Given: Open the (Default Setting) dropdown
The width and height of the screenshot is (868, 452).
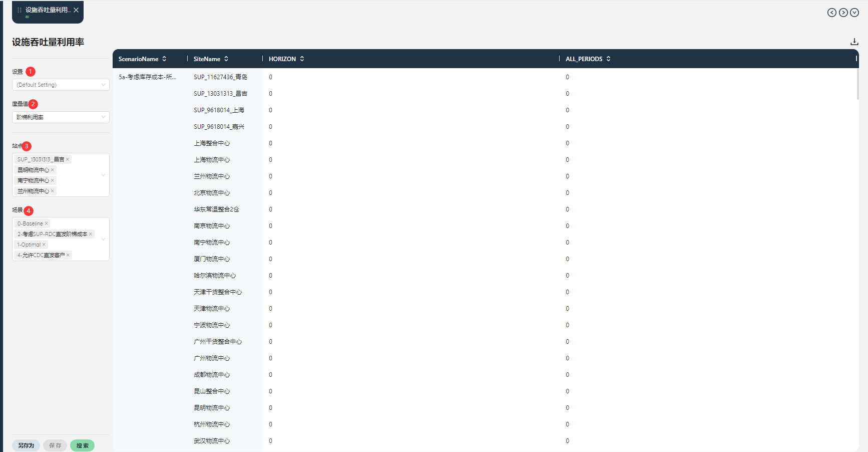Looking at the screenshot, I should [x=61, y=85].
